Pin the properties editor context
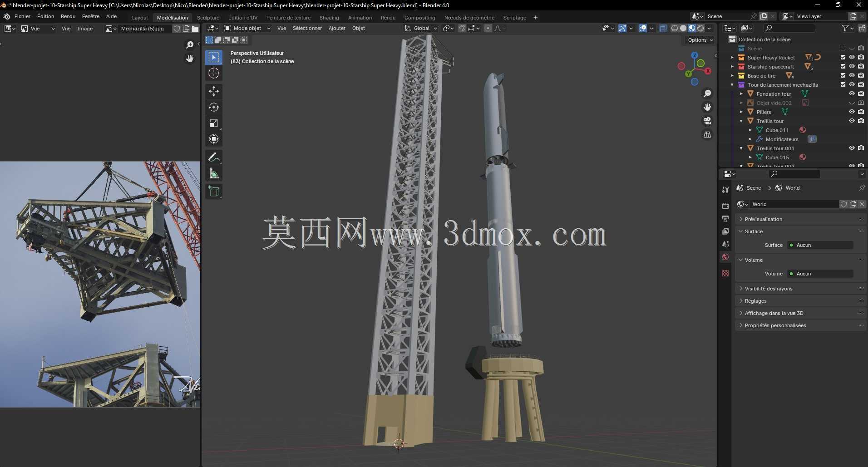 pos(862,188)
